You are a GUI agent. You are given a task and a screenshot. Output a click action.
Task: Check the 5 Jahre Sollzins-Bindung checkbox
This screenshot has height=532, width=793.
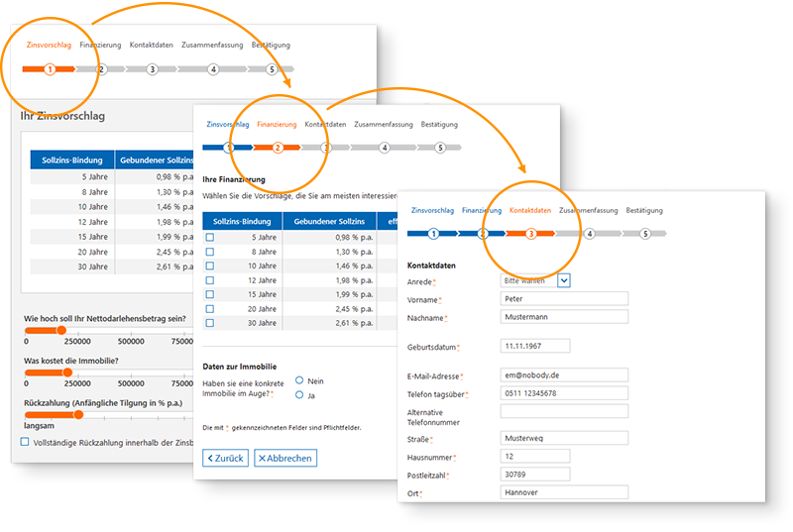pos(209,238)
